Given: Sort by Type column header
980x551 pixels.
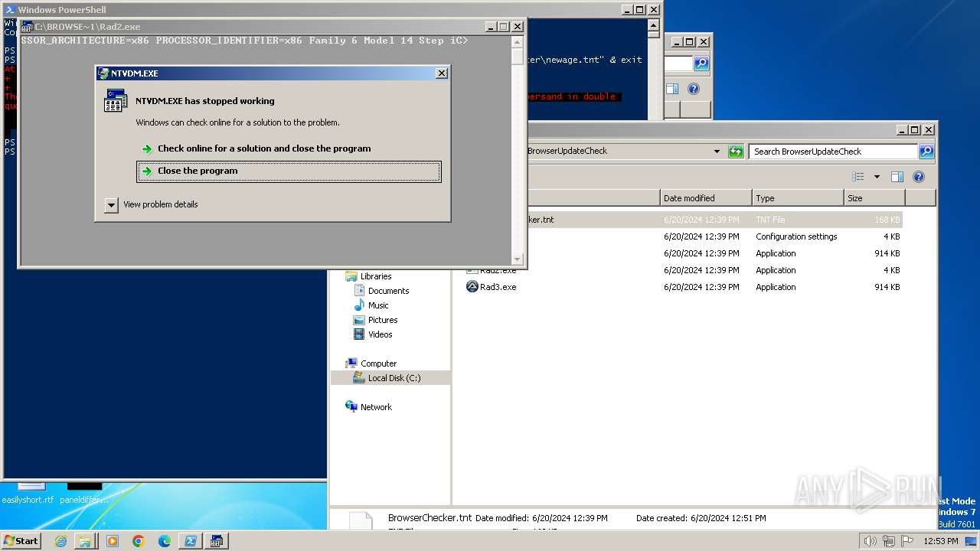Looking at the screenshot, I should [x=798, y=198].
